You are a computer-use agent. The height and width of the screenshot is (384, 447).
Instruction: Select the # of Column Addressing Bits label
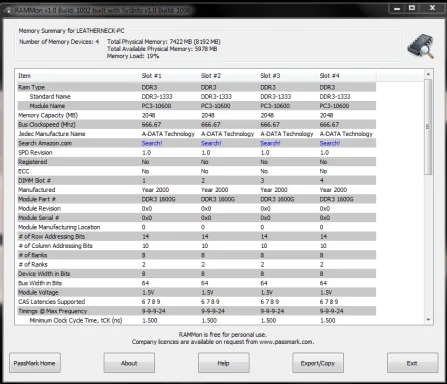click(x=55, y=246)
